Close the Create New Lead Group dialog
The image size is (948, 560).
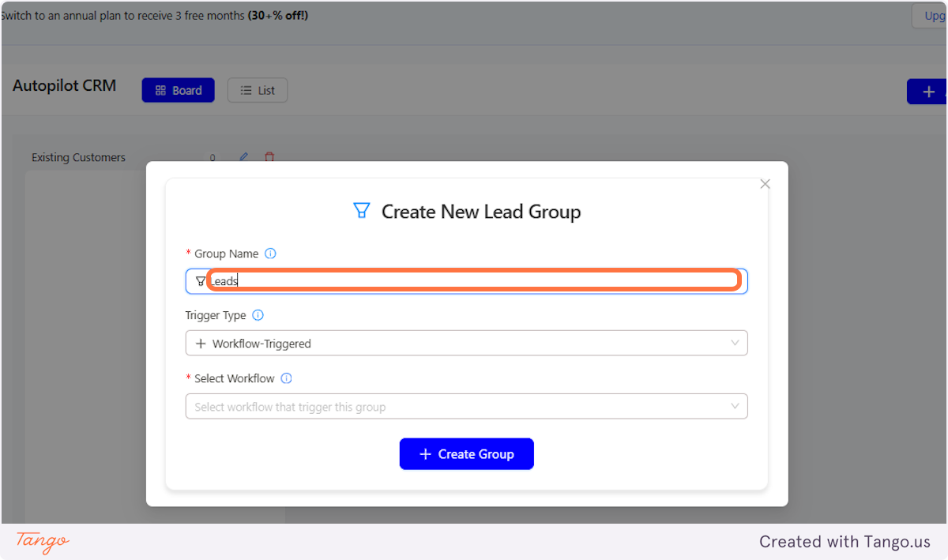(x=764, y=183)
